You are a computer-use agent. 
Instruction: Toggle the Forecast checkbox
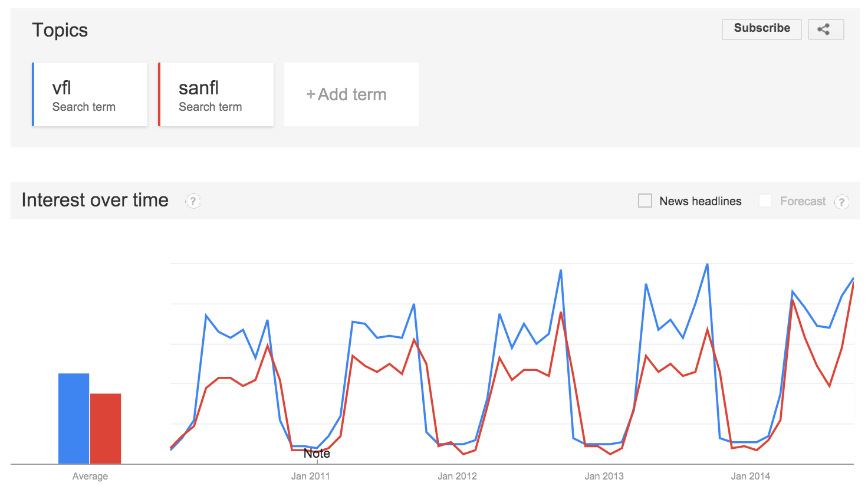coord(765,201)
